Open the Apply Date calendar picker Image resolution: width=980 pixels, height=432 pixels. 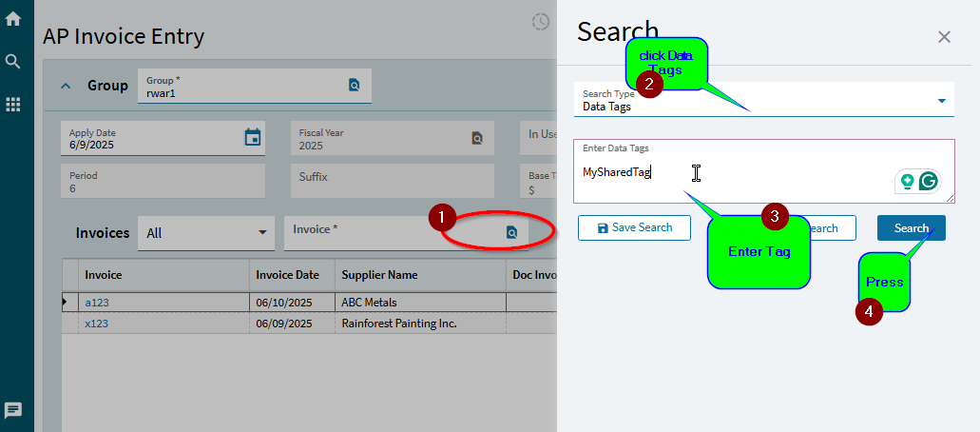(253, 137)
